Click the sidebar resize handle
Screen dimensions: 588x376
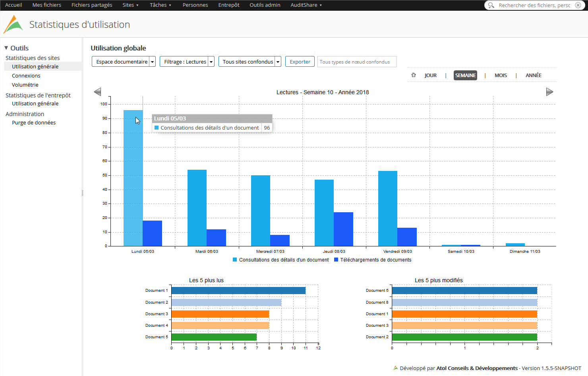coord(82,193)
